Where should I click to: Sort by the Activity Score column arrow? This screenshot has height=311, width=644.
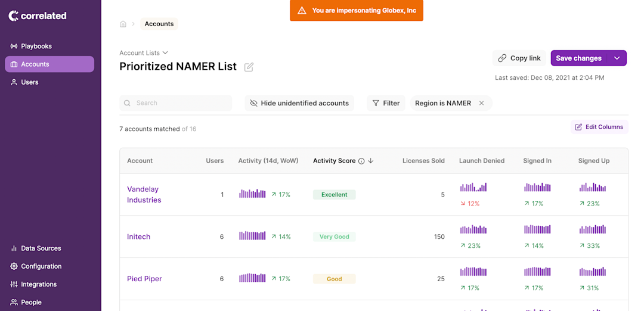[371, 161]
